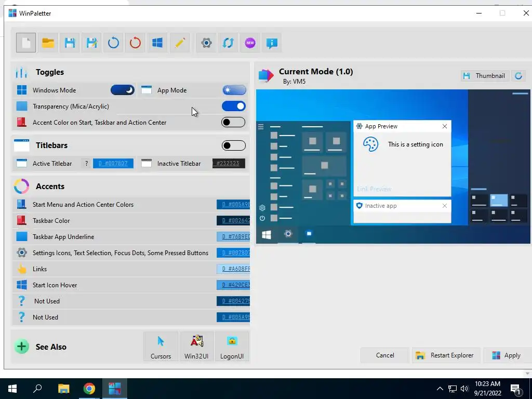
Task: Click the 'By: VM5' author text
Action: 294,82
